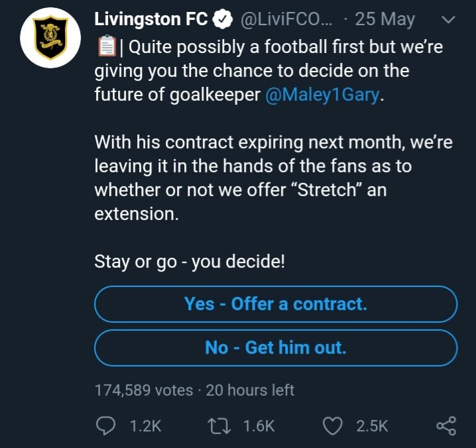Screen dimensions: 476x448
Task: View the 174,589 votes count
Action: point(144,390)
